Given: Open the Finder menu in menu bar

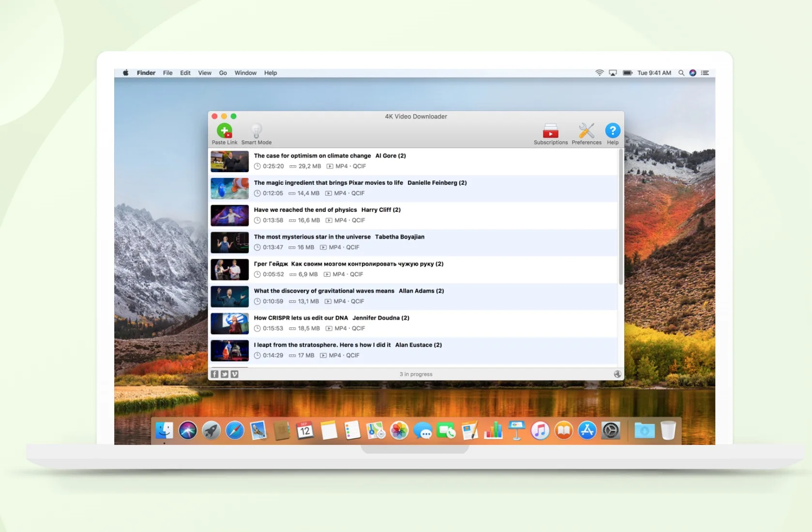Looking at the screenshot, I should [x=146, y=73].
